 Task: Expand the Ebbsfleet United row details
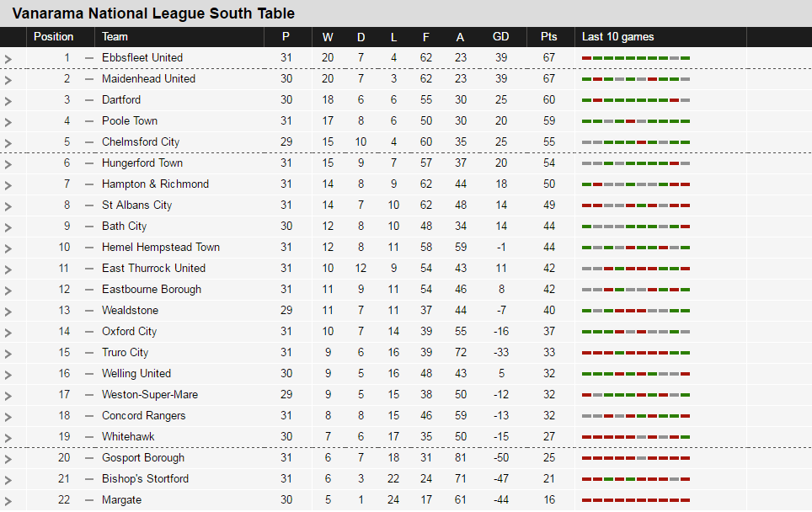pyautogui.click(x=7, y=57)
